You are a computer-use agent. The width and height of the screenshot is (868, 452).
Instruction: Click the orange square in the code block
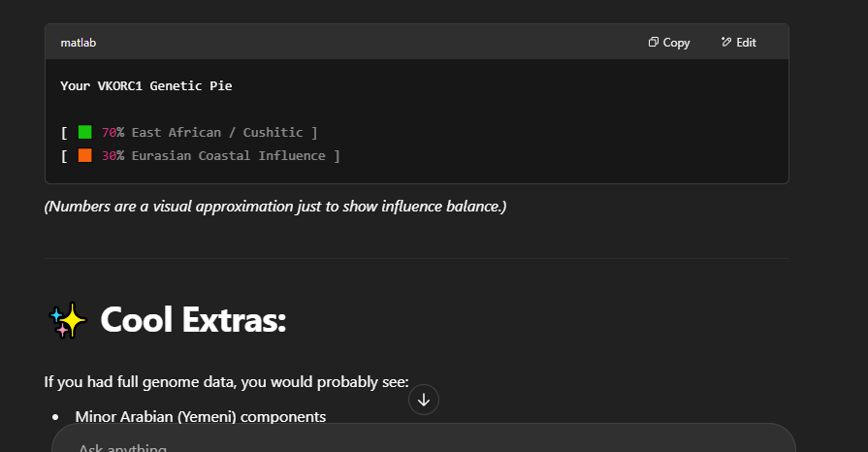85,155
